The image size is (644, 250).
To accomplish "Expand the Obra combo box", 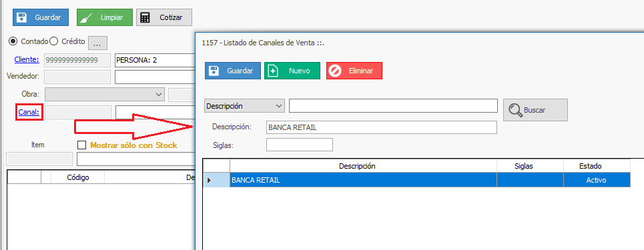I will 159,95.
